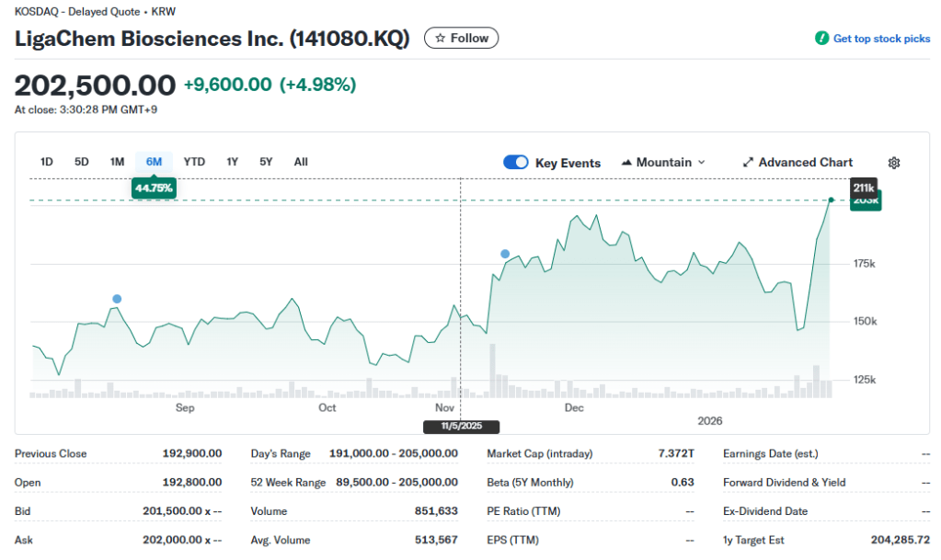Screen dimensions: 941x560
Task: Select the 1D time range tab
Action: point(47,162)
